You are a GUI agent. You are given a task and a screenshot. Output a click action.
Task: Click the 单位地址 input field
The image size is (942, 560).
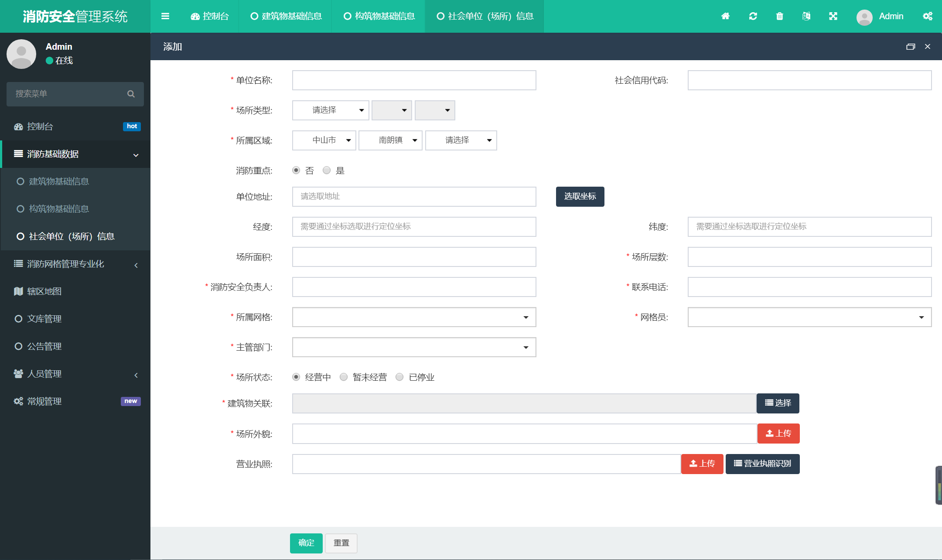pyautogui.click(x=414, y=197)
